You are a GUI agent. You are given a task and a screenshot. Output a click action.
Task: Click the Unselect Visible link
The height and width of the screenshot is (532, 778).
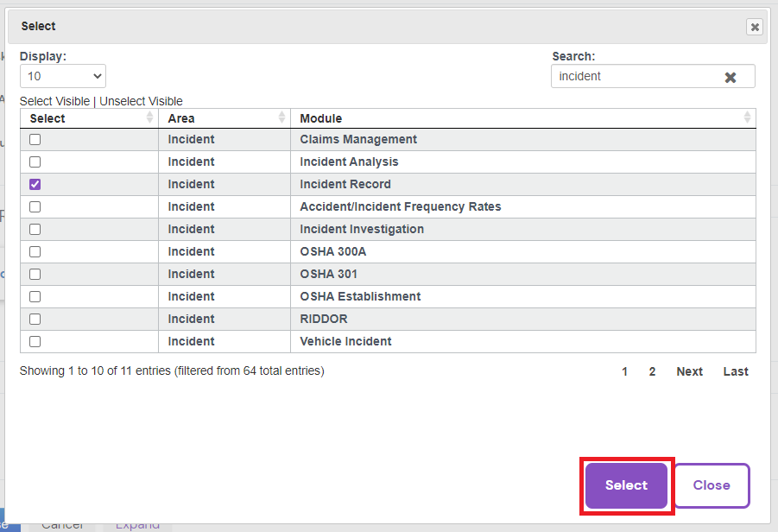click(141, 101)
